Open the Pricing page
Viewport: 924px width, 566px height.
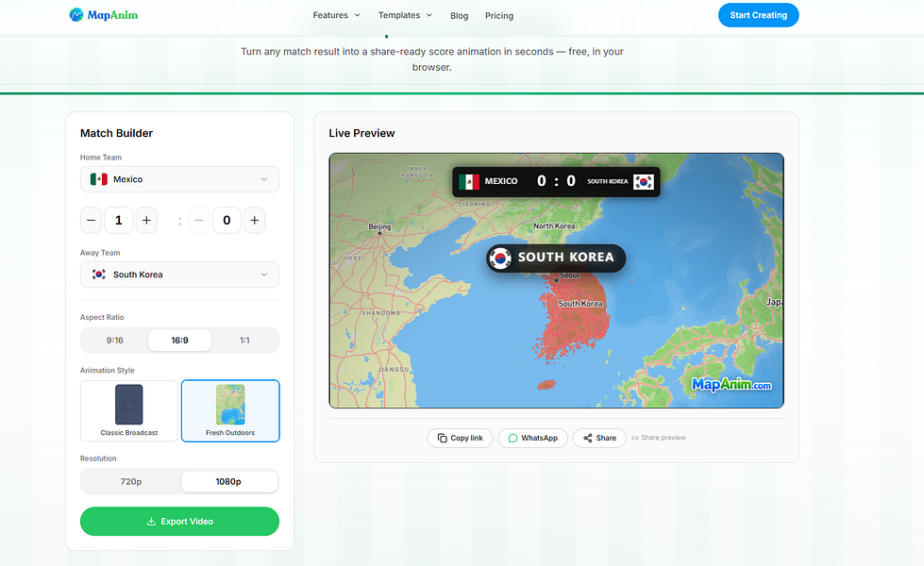pyautogui.click(x=499, y=16)
